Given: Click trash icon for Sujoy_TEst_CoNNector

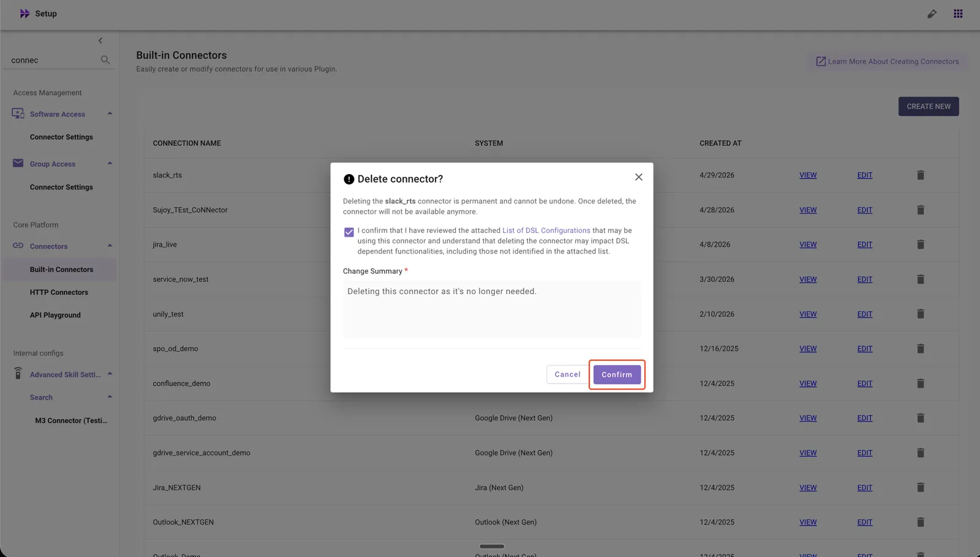Looking at the screenshot, I should tap(920, 210).
